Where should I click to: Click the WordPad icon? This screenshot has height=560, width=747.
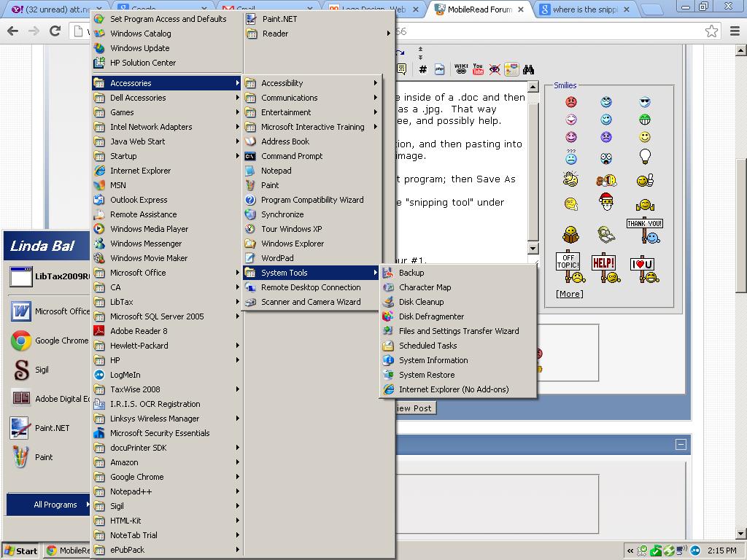pos(250,258)
